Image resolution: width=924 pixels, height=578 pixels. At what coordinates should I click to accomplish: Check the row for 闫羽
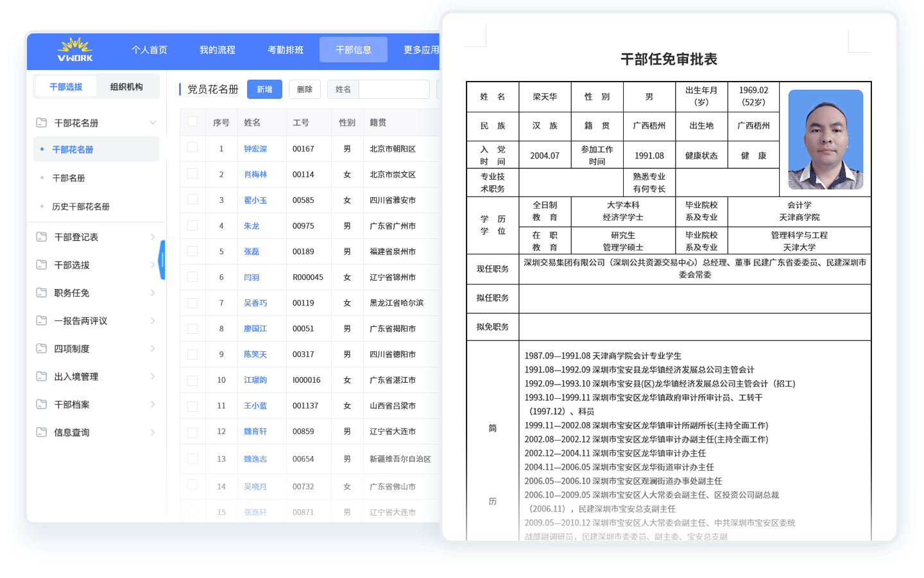tap(193, 277)
